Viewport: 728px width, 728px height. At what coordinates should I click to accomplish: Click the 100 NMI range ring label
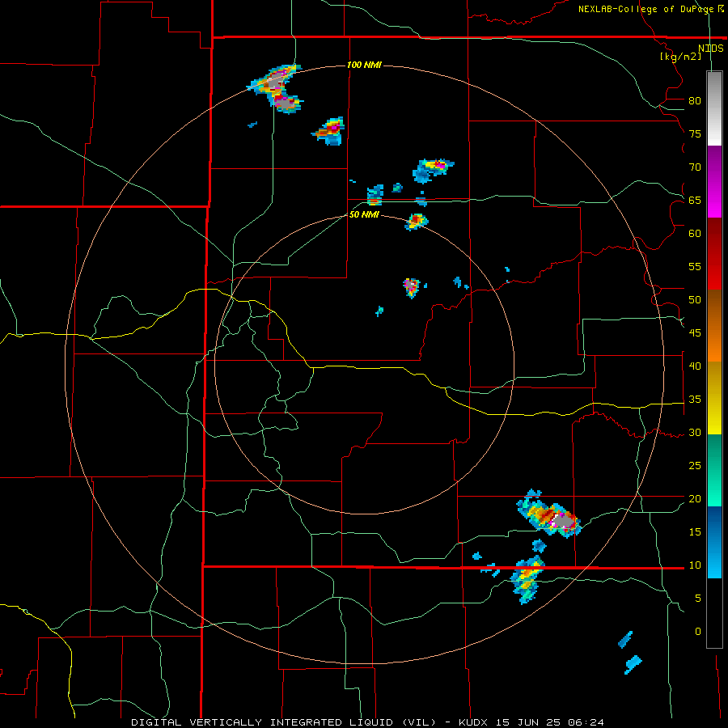click(x=365, y=65)
